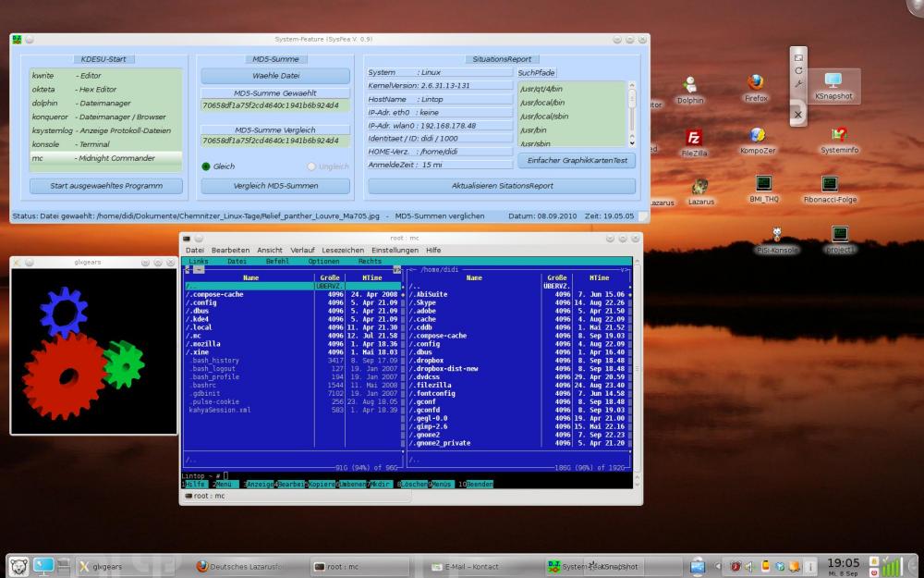Click the wrench configure icon on KSnapshot widget
The image size is (924, 578).
click(798, 84)
